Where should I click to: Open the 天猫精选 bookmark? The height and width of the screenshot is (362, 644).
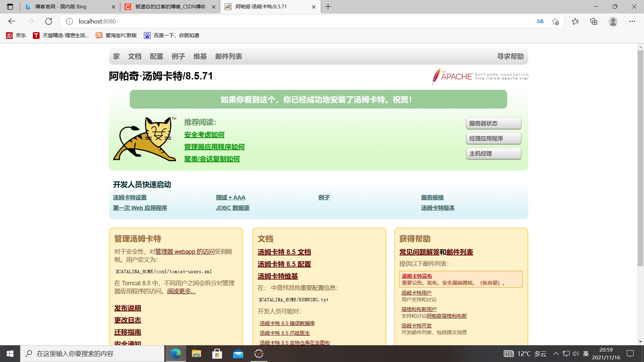[x=61, y=36]
